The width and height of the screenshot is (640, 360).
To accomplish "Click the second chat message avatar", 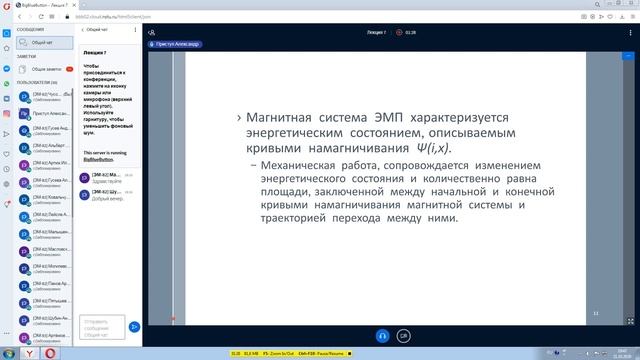I will pyautogui.click(x=84, y=195).
